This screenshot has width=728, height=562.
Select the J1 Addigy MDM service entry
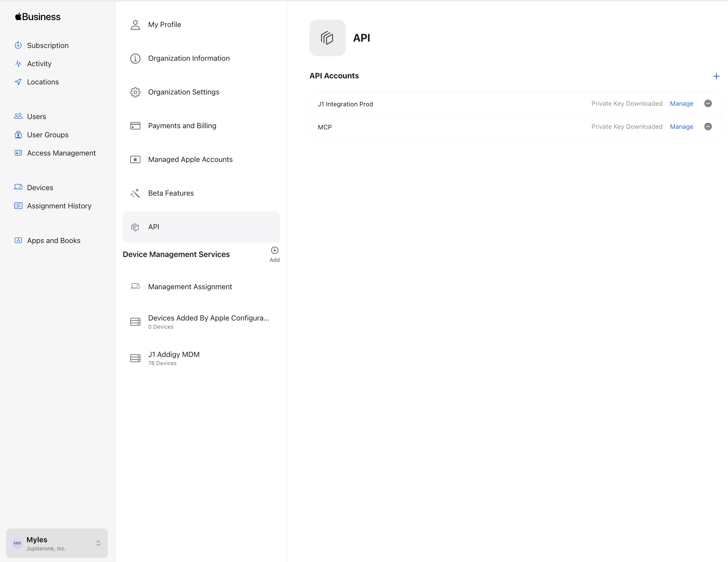(x=174, y=358)
